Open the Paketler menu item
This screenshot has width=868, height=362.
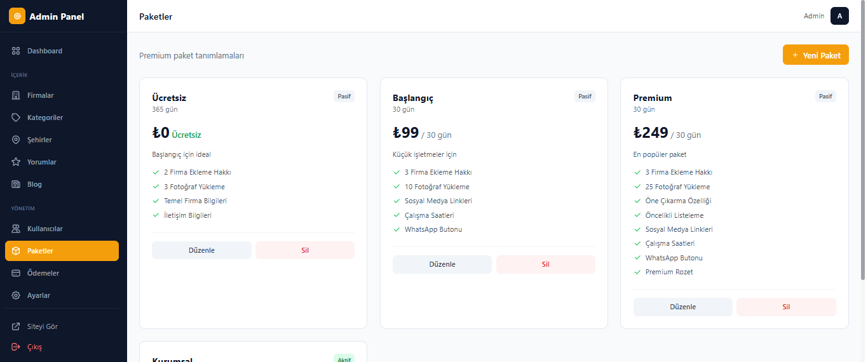(x=62, y=251)
